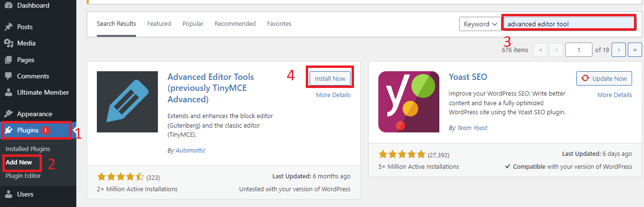Click the Advanced Editor Tools plugin thumbnail

tap(127, 102)
